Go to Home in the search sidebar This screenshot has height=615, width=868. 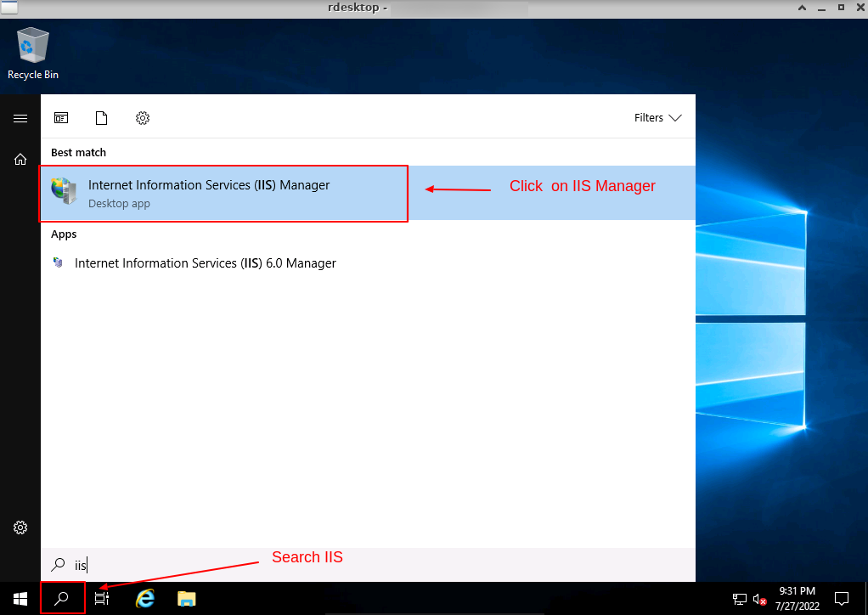(x=20, y=160)
